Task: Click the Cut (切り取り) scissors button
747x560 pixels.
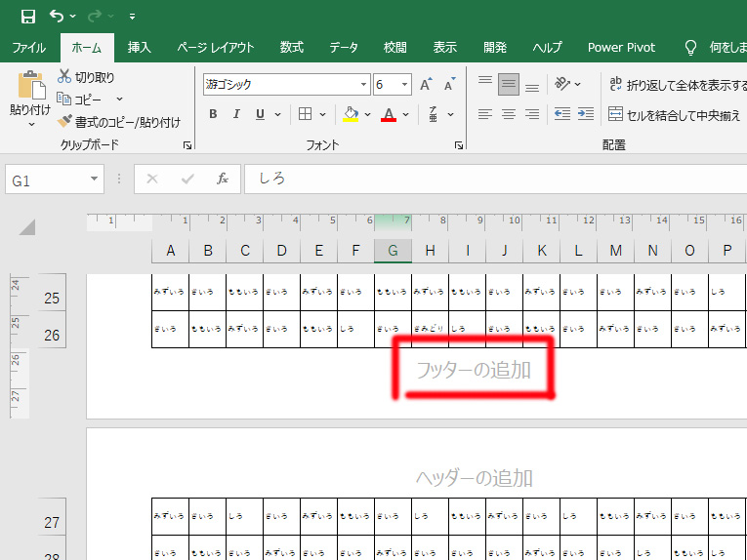Action: (86, 77)
